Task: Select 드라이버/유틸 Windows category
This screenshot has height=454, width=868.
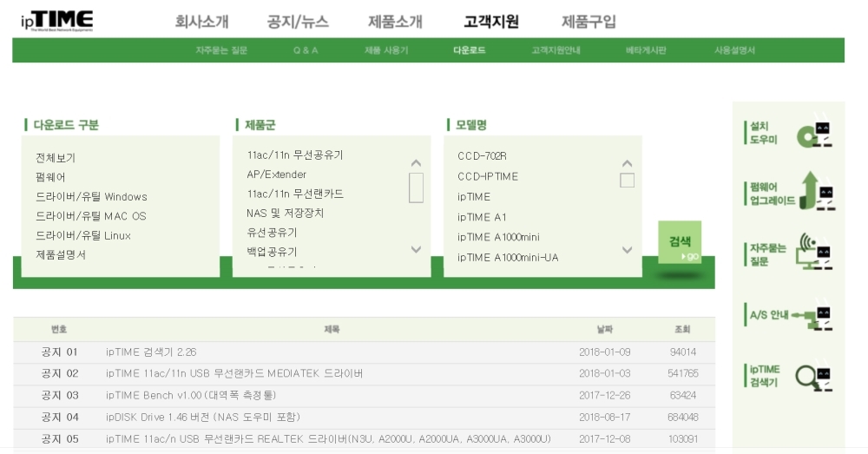Action: pos(91,196)
